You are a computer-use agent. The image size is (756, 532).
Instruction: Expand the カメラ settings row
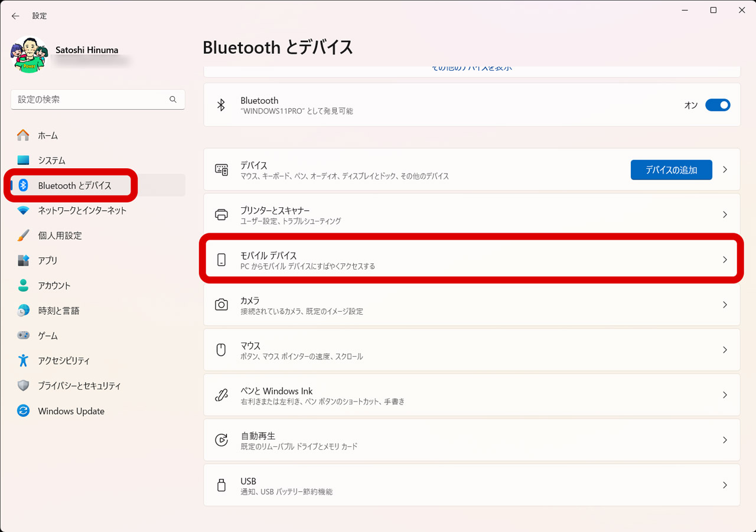coord(725,305)
